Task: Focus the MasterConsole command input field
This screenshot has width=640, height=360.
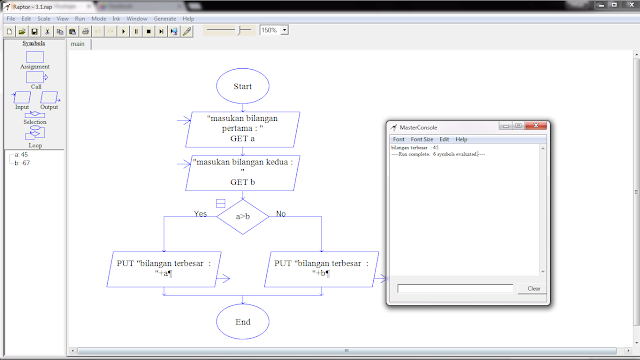Action: [x=455, y=289]
